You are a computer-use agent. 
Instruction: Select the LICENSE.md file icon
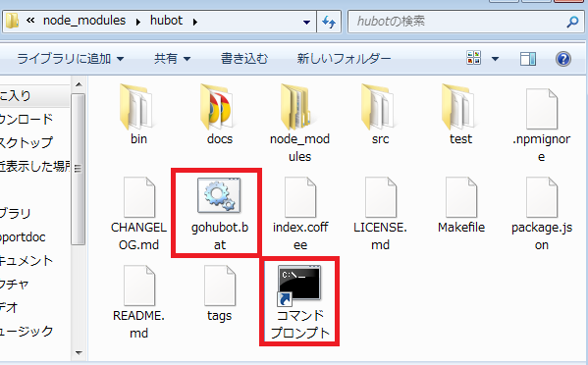click(380, 197)
